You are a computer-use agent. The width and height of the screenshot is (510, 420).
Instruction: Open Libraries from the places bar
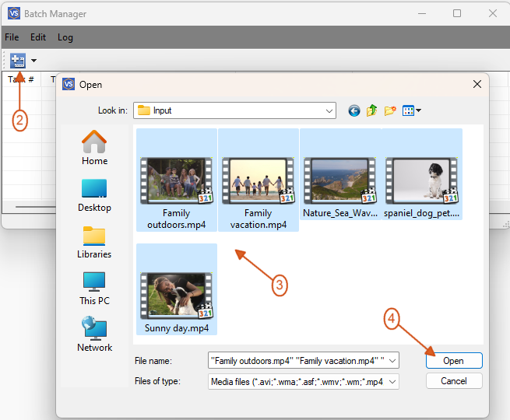click(94, 241)
